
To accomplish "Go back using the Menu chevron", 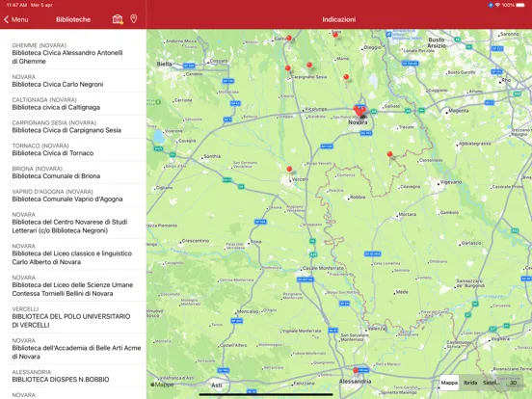I will pyautogui.click(x=16, y=19).
